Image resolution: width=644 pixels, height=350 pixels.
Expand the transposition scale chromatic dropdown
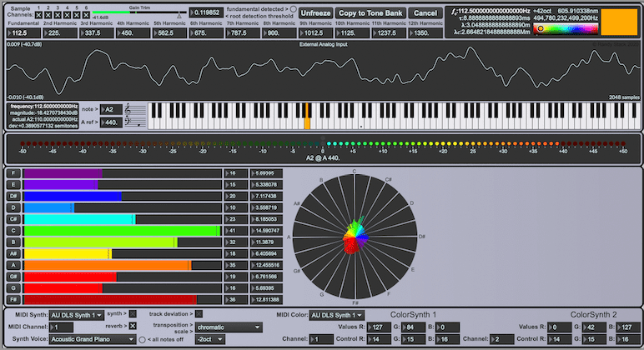(x=229, y=327)
